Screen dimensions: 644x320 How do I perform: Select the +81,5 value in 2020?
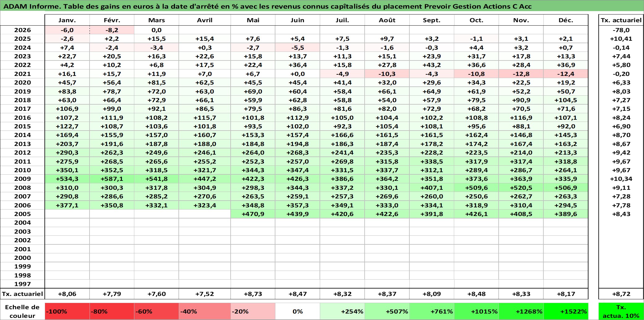(x=157, y=82)
